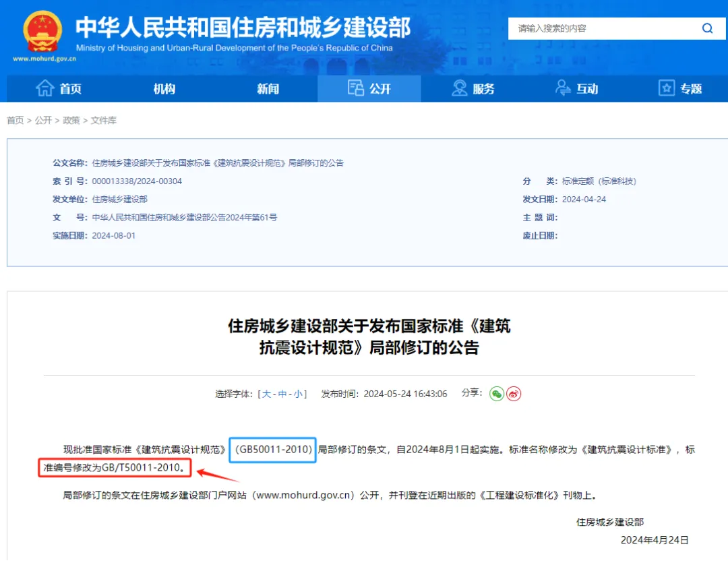This screenshot has height=561, width=728.
Task: Go to 公开 in breadcrumb
Action: 43,120
